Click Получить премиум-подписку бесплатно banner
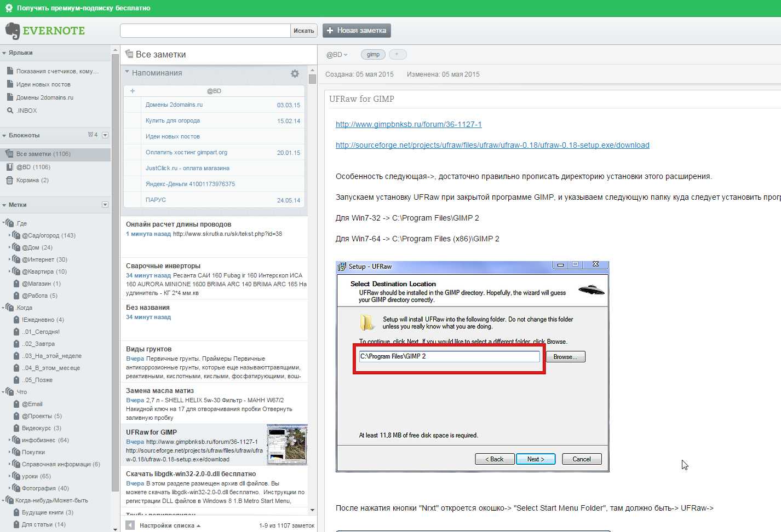This screenshot has width=781, height=532. tap(83, 8)
